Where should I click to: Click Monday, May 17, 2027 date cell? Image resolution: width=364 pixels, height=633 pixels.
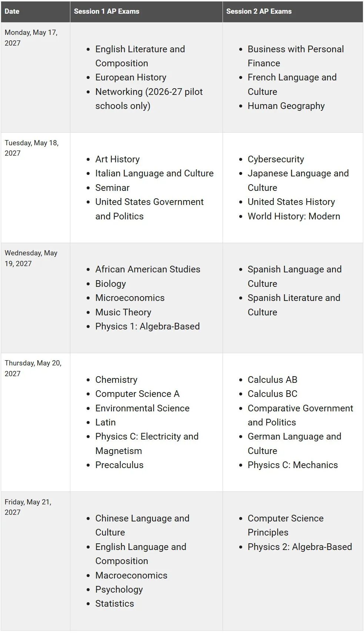point(31,37)
